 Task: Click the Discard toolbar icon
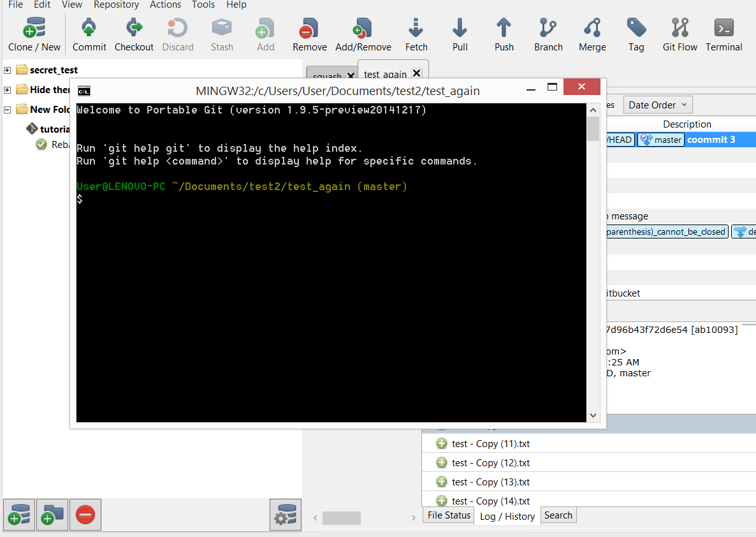(x=177, y=28)
